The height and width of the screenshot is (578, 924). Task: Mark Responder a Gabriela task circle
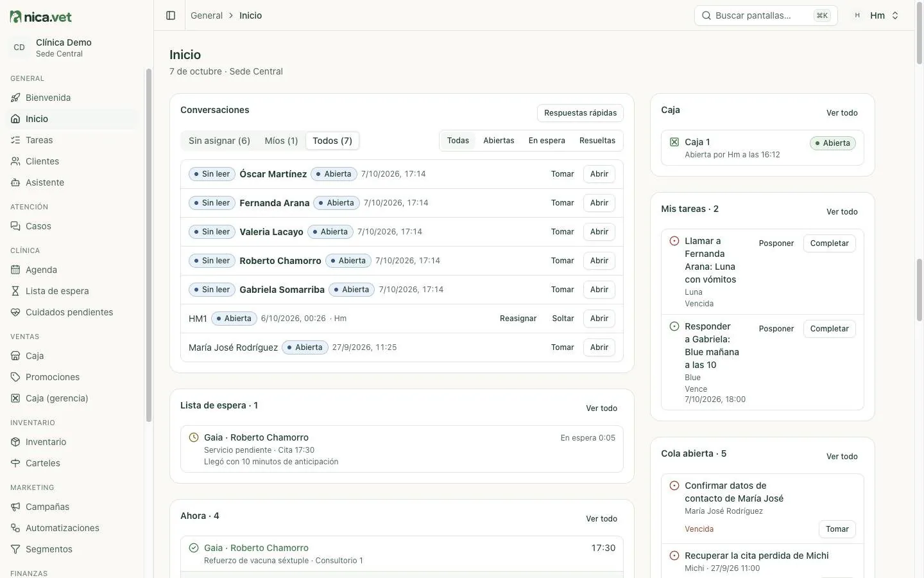click(x=674, y=326)
